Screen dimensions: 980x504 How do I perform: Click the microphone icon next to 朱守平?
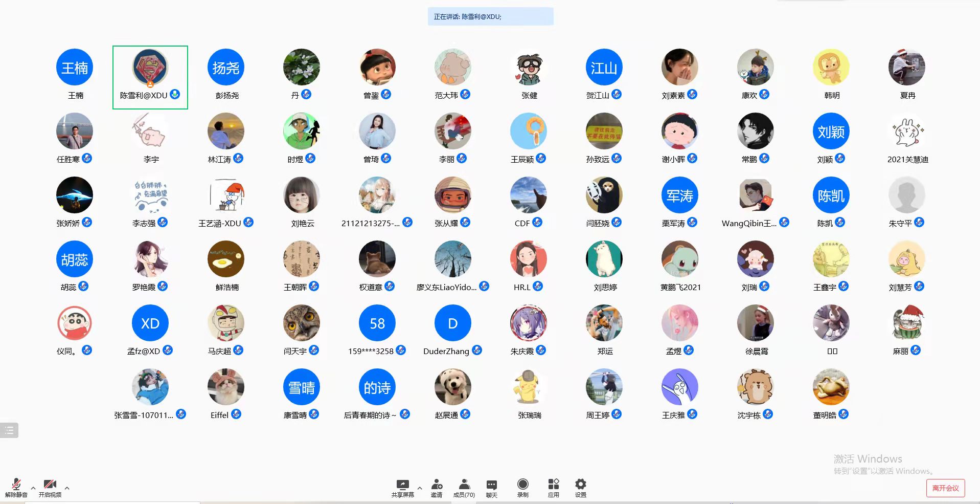(x=919, y=222)
